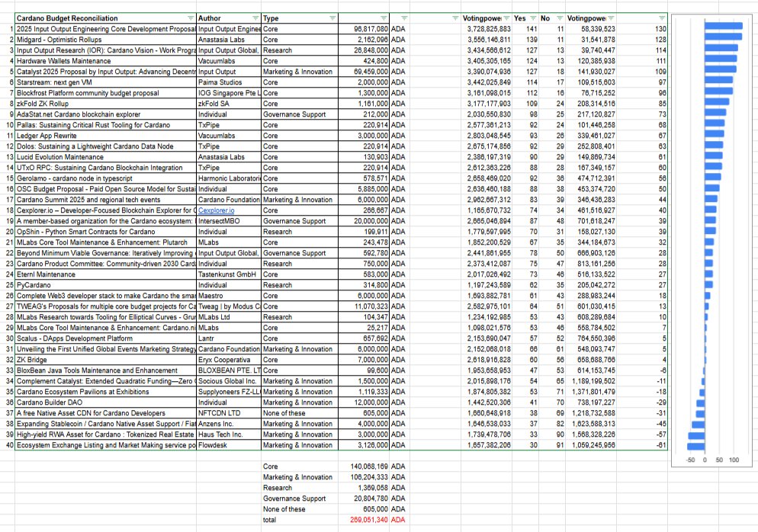Select voting power cell '1,623,588,313'
The width and height of the screenshot is (758, 532).
tap(591, 424)
